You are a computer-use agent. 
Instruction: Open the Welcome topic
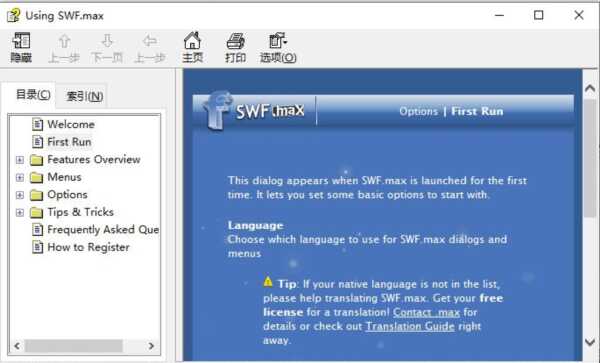tap(71, 124)
